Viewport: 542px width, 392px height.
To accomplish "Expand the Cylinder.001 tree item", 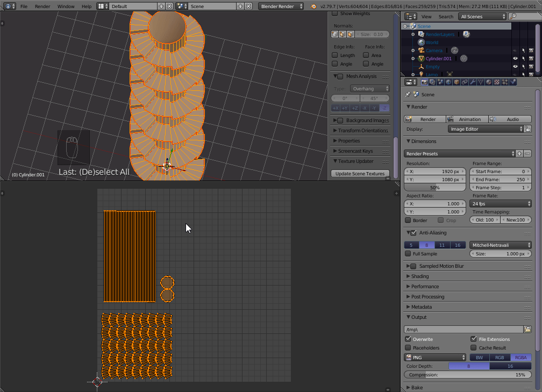I will tap(413, 59).
